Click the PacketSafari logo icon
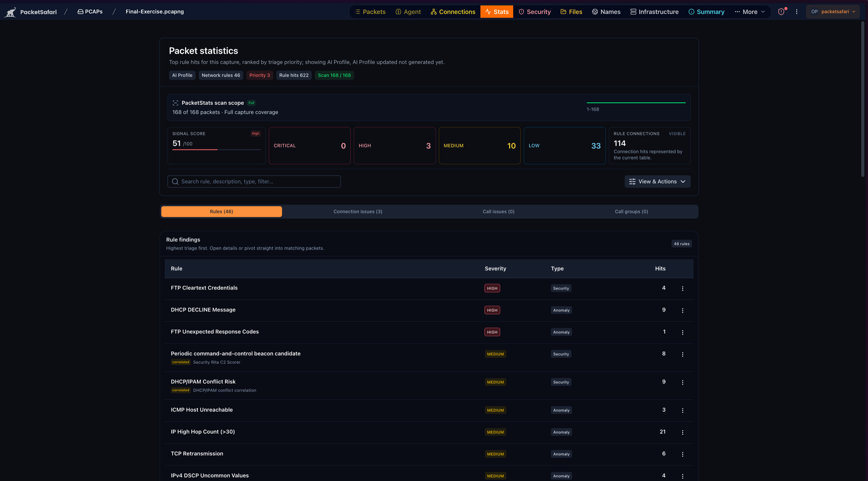The height and width of the screenshot is (481, 868). [x=10, y=12]
